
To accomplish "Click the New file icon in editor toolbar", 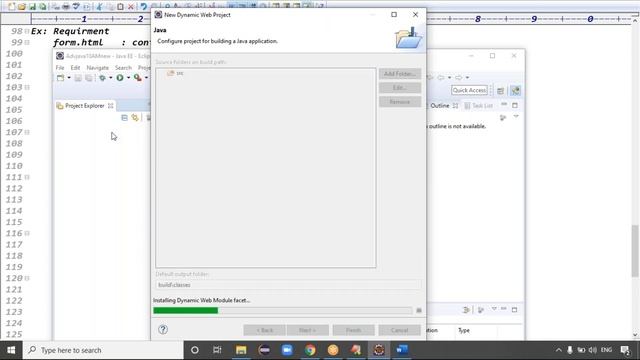I will (x=11, y=7).
